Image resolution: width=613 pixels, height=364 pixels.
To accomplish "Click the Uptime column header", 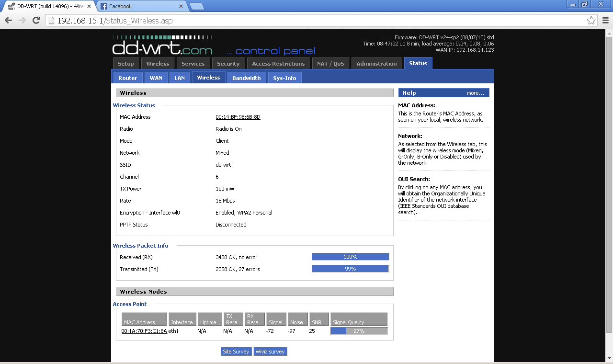I will [210, 319].
